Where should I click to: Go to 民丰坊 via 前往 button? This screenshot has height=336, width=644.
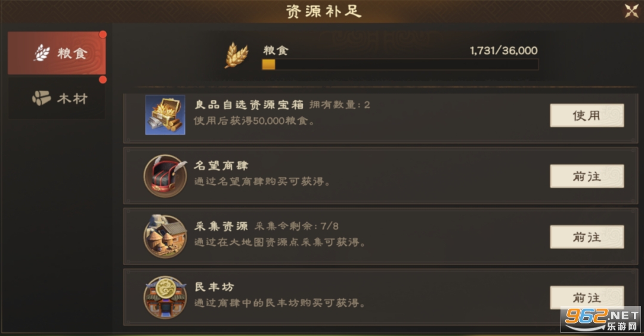[x=587, y=297]
